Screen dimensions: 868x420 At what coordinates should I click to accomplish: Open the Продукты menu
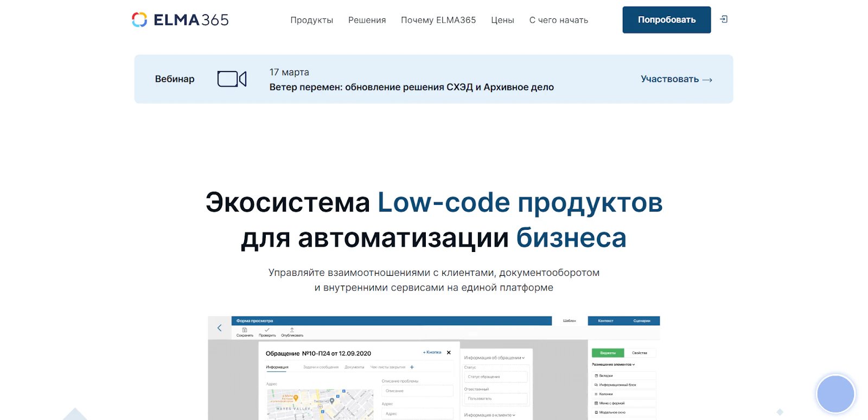coord(311,20)
